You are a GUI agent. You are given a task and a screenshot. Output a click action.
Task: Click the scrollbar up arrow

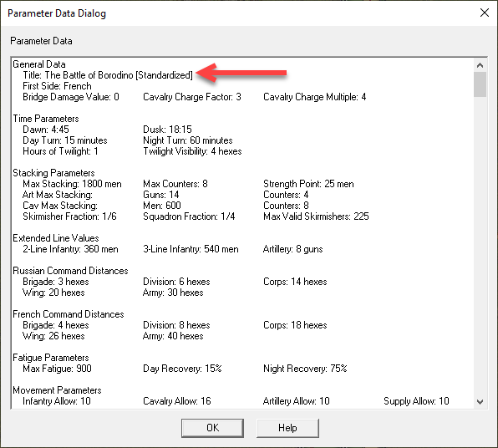(480, 65)
